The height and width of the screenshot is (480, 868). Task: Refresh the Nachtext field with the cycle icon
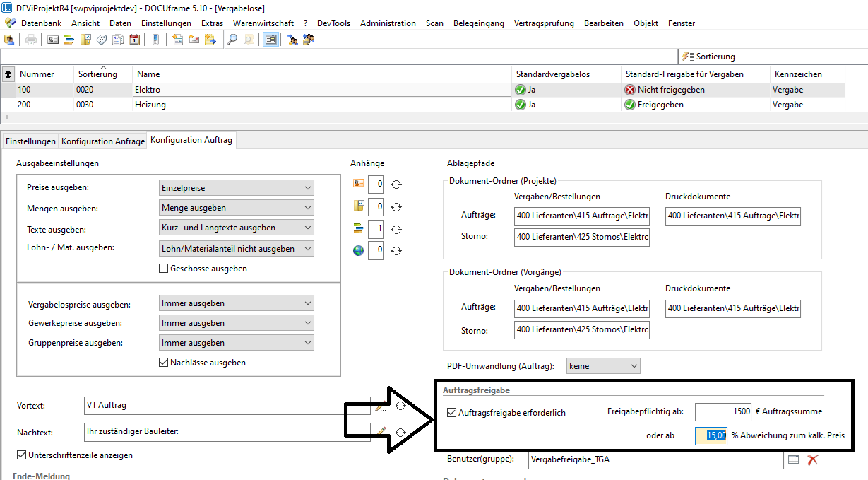[x=400, y=432]
